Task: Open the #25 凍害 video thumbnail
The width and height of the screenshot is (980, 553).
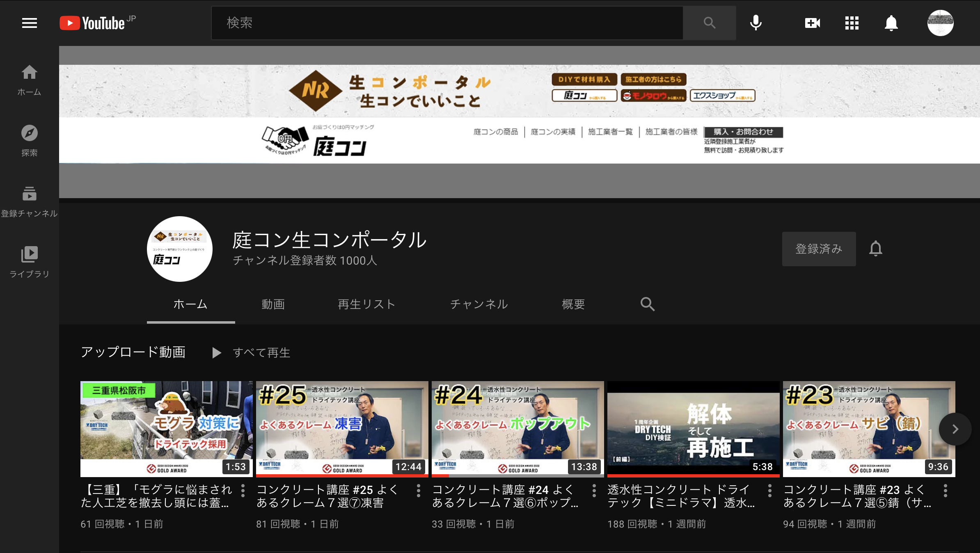Action: pos(342,429)
